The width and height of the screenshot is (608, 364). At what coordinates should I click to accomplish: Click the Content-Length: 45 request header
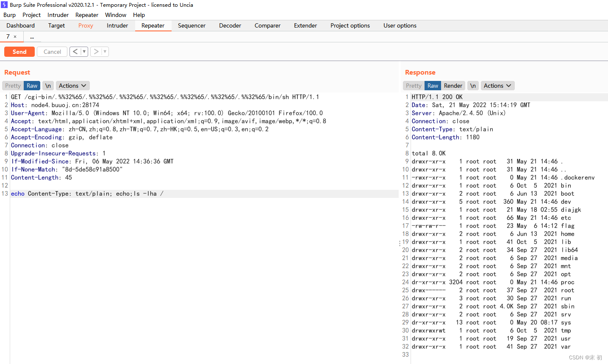pos(42,178)
